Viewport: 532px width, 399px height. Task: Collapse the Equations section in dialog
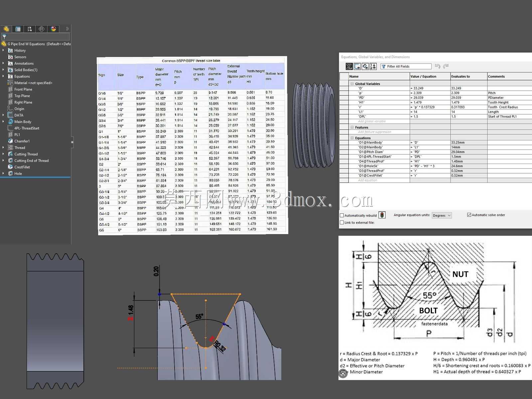[x=352, y=138]
